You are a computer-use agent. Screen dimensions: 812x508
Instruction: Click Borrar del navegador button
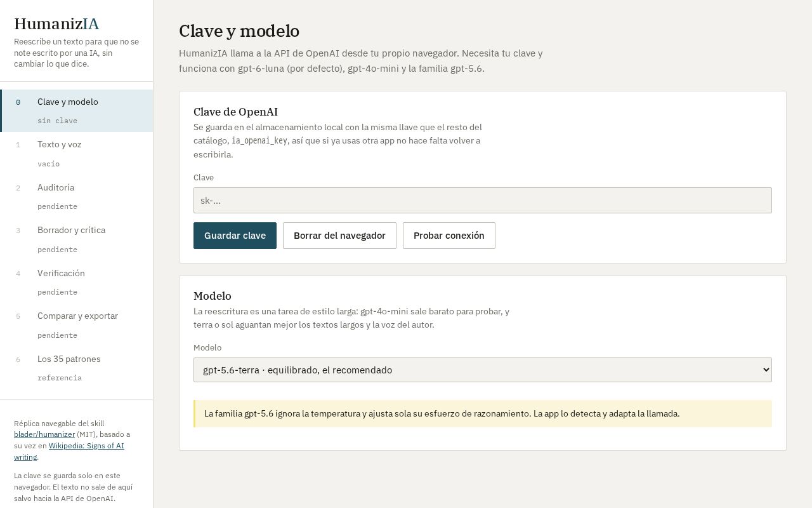(x=339, y=236)
